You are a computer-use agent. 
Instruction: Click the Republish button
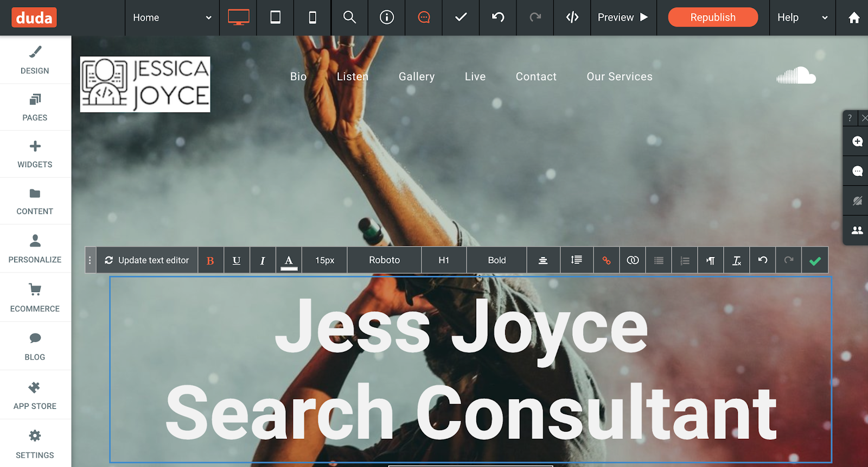click(713, 17)
